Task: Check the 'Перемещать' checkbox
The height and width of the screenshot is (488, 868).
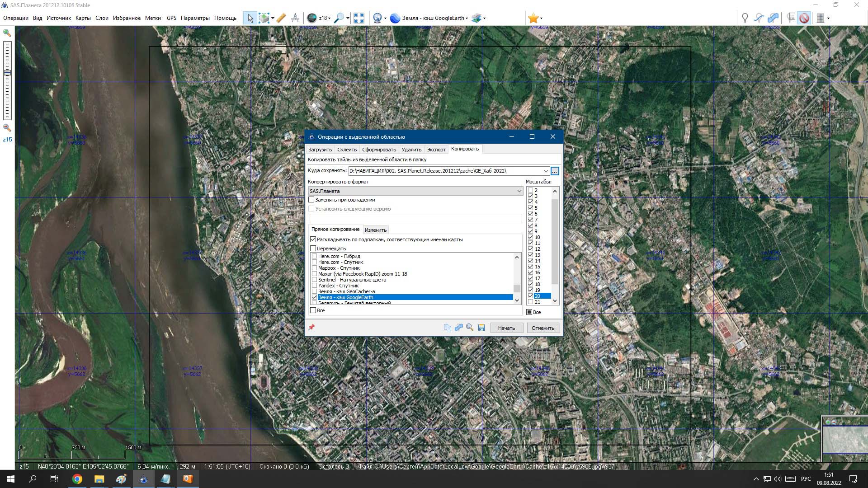Action: [x=313, y=249]
